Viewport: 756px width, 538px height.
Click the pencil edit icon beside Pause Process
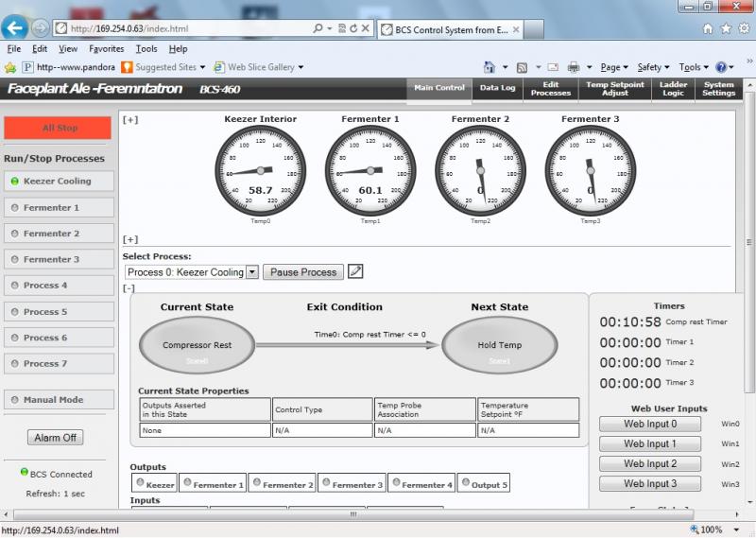pyautogui.click(x=355, y=271)
